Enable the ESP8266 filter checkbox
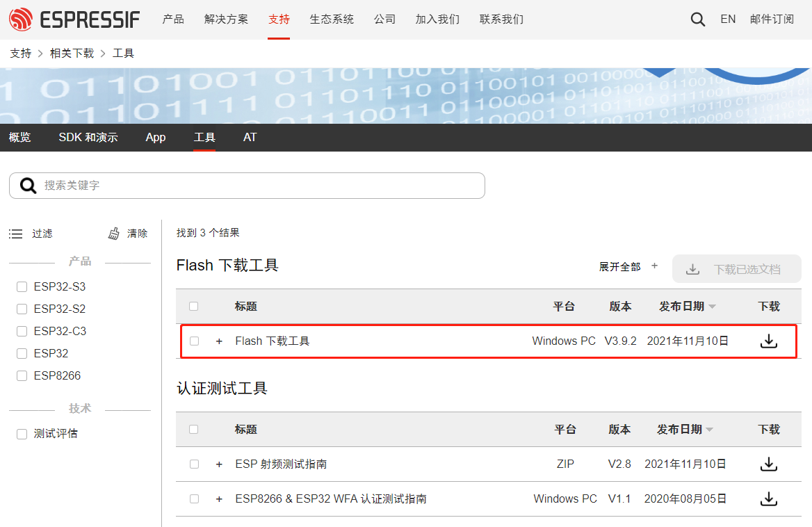Image resolution: width=812 pixels, height=527 pixels. click(x=22, y=375)
